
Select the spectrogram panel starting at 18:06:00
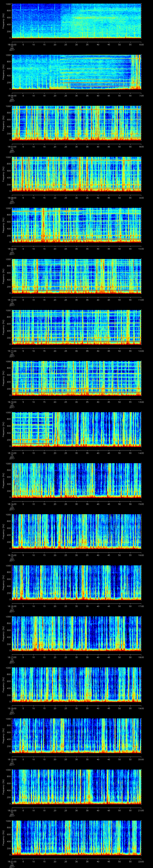(76, 72)
